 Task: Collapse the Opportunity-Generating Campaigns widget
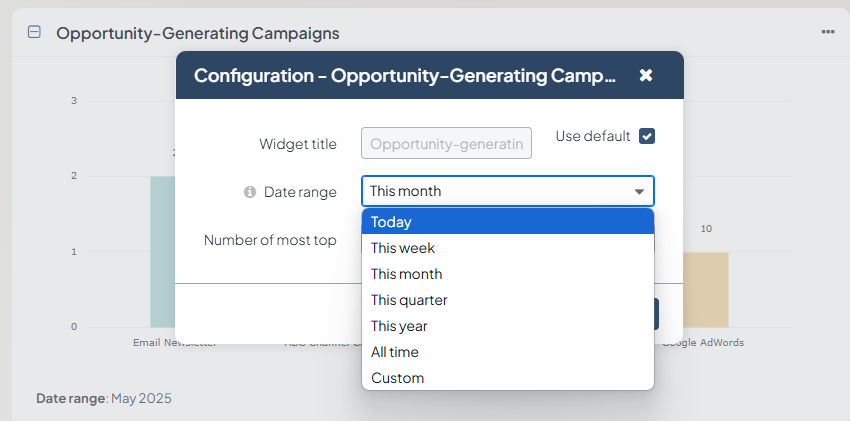click(x=34, y=32)
